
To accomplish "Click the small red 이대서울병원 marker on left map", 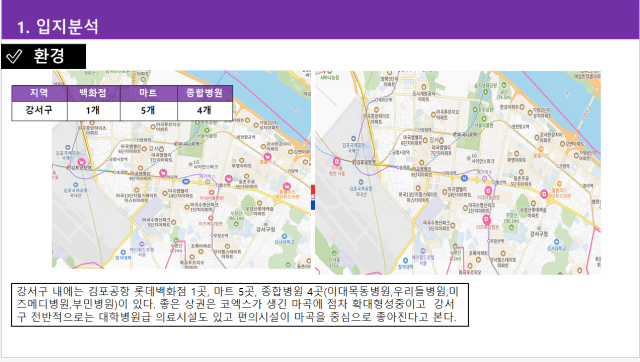I will [x=211, y=192].
